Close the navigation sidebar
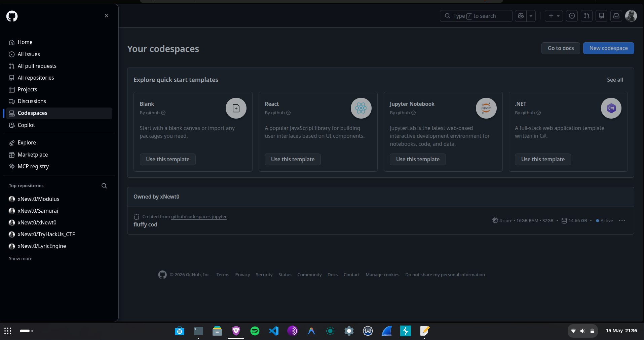The width and height of the screenshot is (644, 340). pos(107,16)
